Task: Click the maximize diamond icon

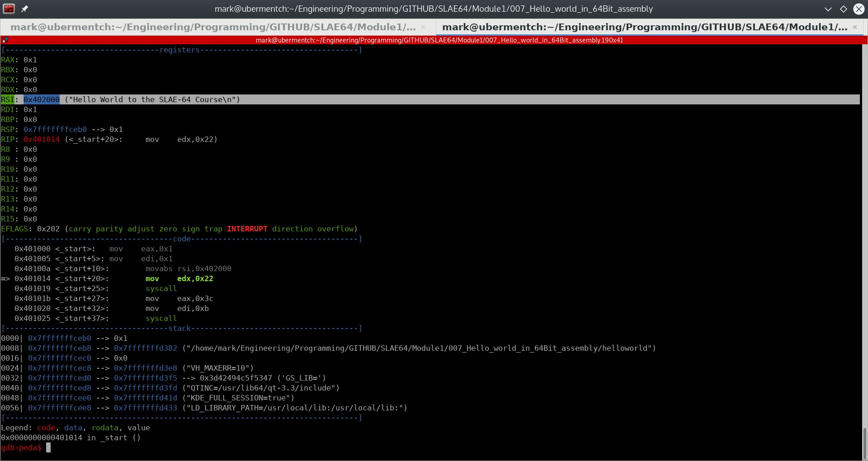Action: pyautogui.click(x=844, y=9)
